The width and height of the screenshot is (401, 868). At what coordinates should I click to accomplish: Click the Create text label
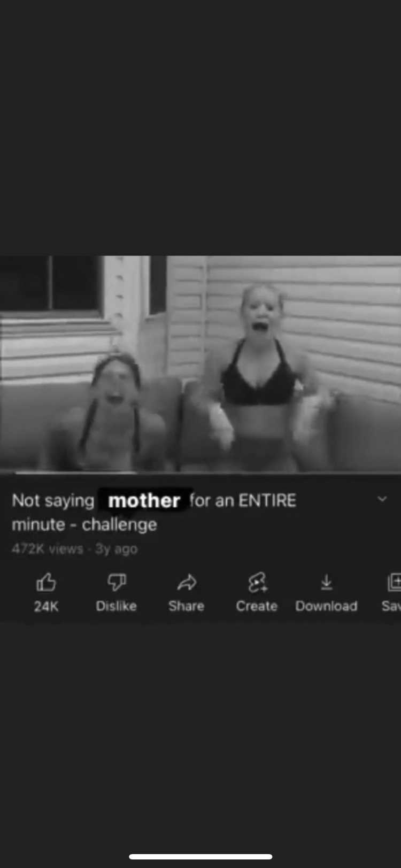257,606
